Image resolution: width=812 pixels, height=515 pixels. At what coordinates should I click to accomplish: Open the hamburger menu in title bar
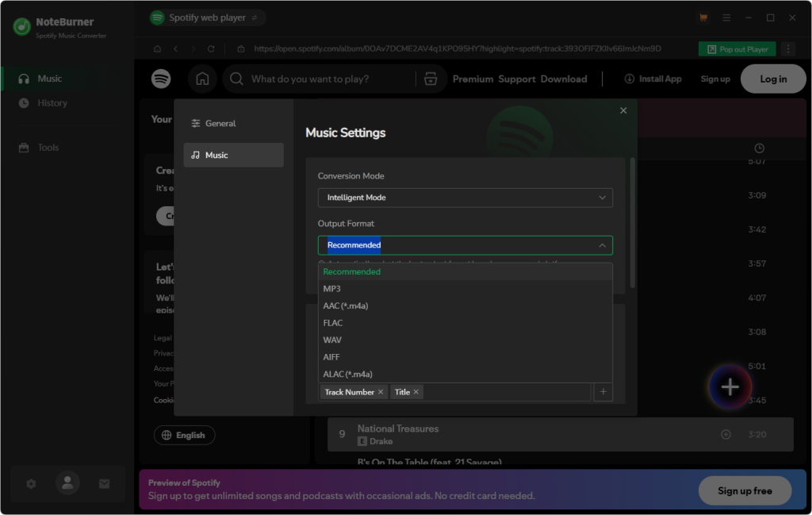pyautogui.click(x=726, y=17)
